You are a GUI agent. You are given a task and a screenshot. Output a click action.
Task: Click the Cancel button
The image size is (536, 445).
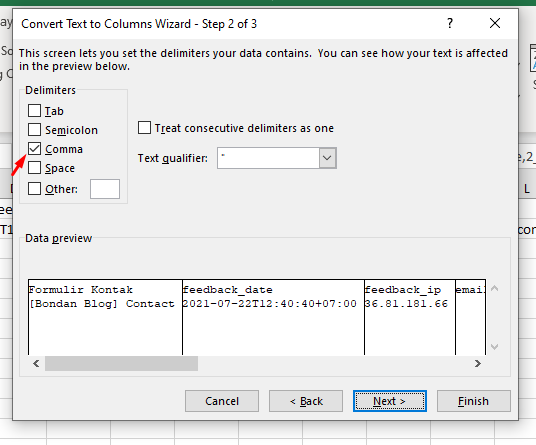point(222,401)
